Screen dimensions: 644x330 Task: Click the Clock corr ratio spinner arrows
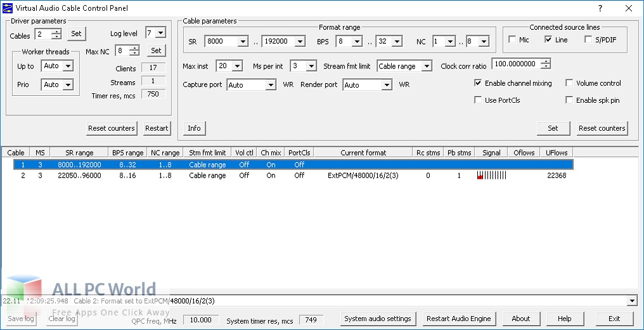[545, 63]
